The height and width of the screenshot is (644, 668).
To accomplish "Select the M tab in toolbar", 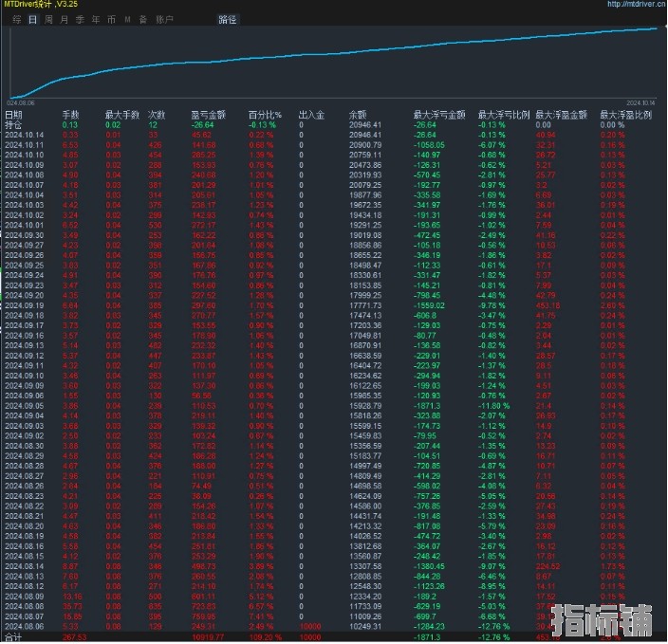I will [x=127, y=19].
